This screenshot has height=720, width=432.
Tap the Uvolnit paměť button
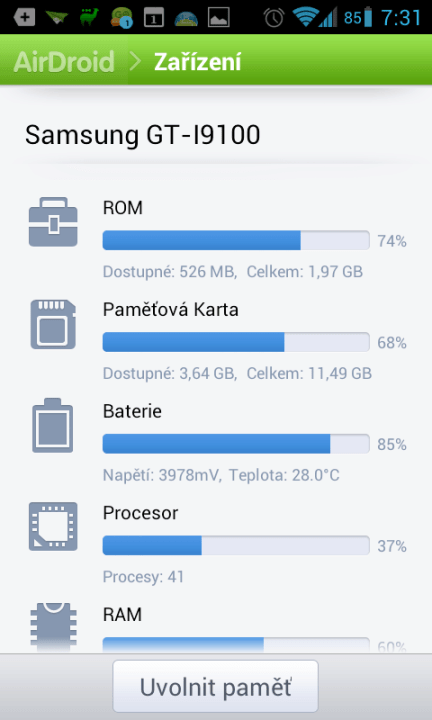[215, 686]
